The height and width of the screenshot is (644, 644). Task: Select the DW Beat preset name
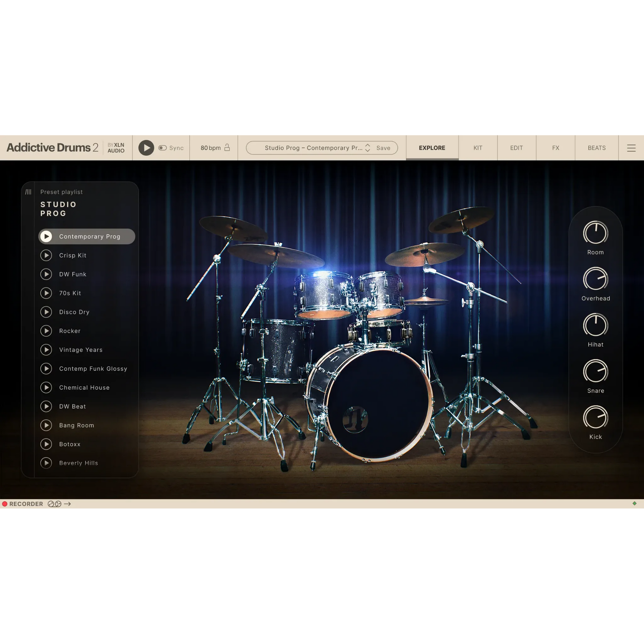(72, 406)
